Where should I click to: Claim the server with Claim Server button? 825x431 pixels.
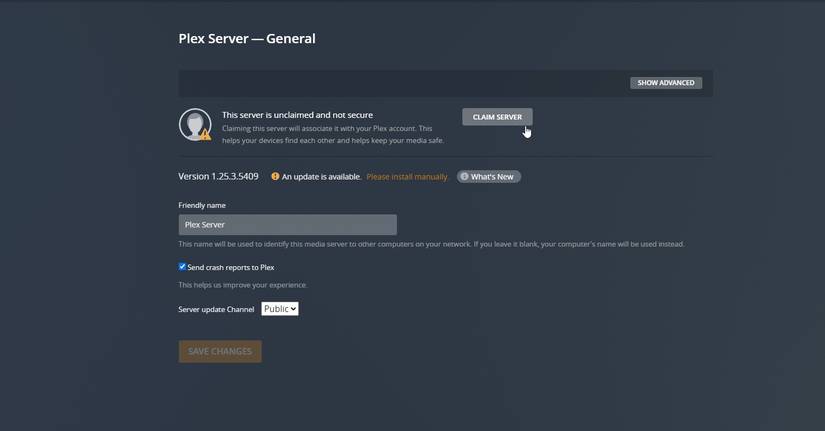[x=497, y=117]
